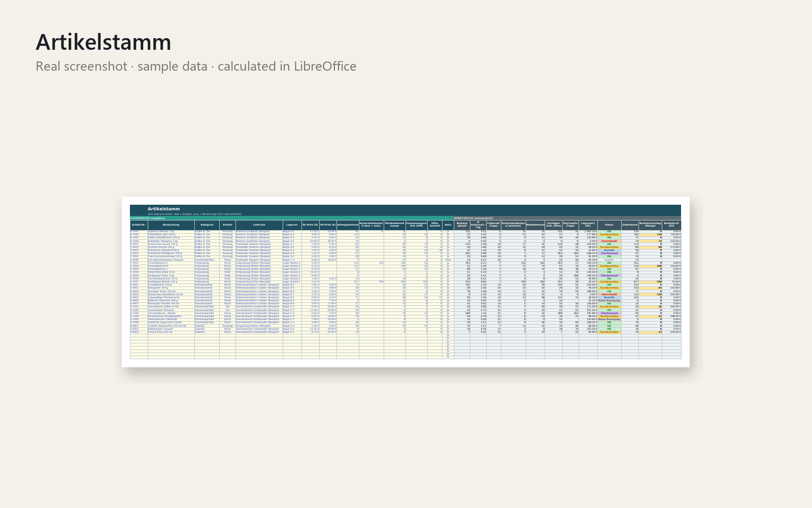Select the 'EK-Preis (€)' column header

310,225
